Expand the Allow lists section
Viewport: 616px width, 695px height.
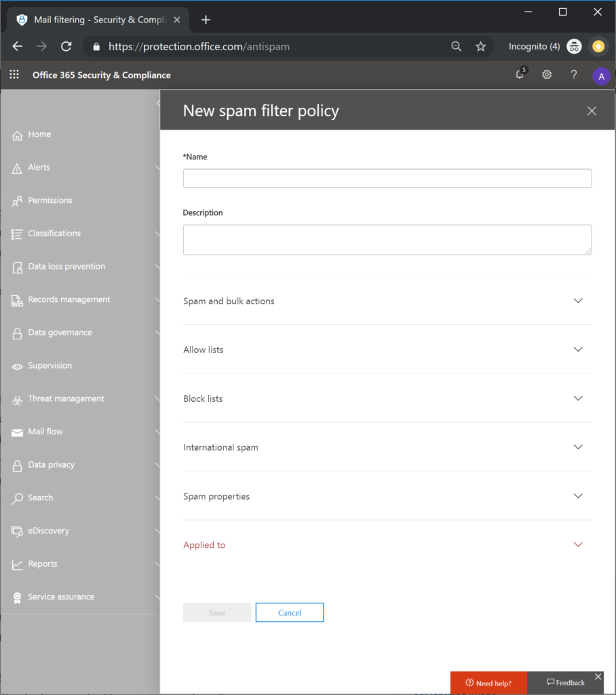point(387,350)
